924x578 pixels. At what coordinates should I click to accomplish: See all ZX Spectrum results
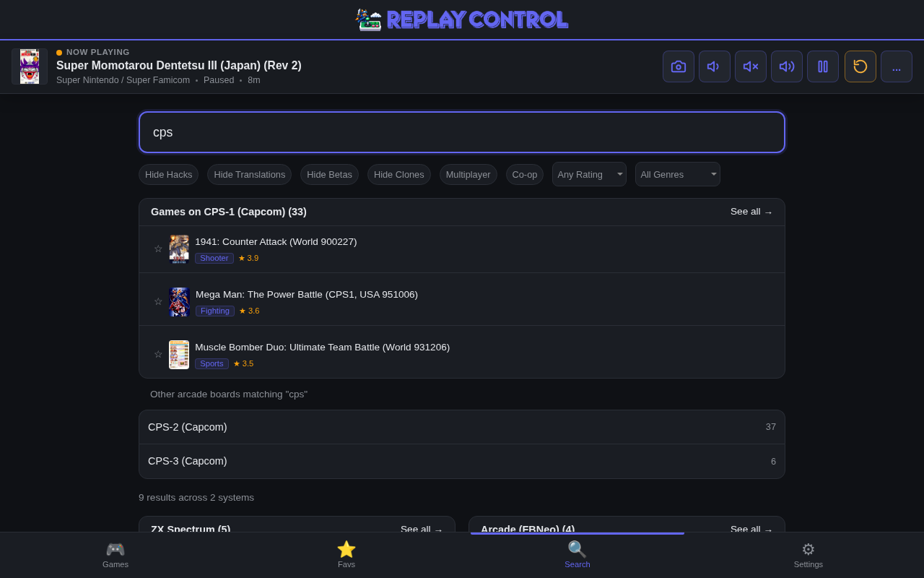422,530
